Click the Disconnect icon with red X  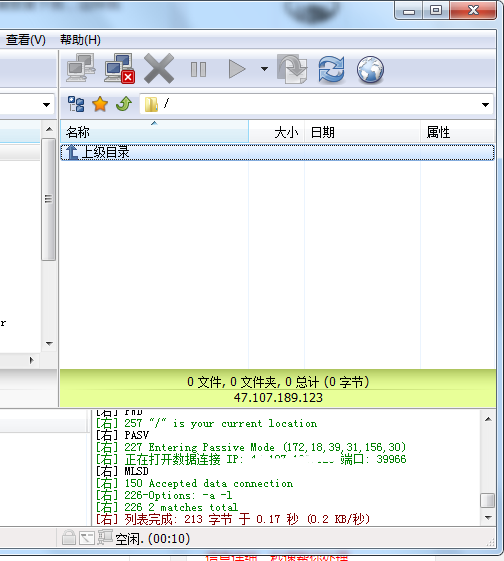(119, 69)
